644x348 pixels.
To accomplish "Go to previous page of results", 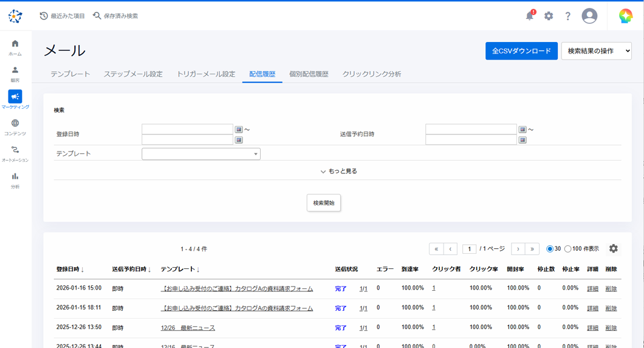I will coord(451,249).
